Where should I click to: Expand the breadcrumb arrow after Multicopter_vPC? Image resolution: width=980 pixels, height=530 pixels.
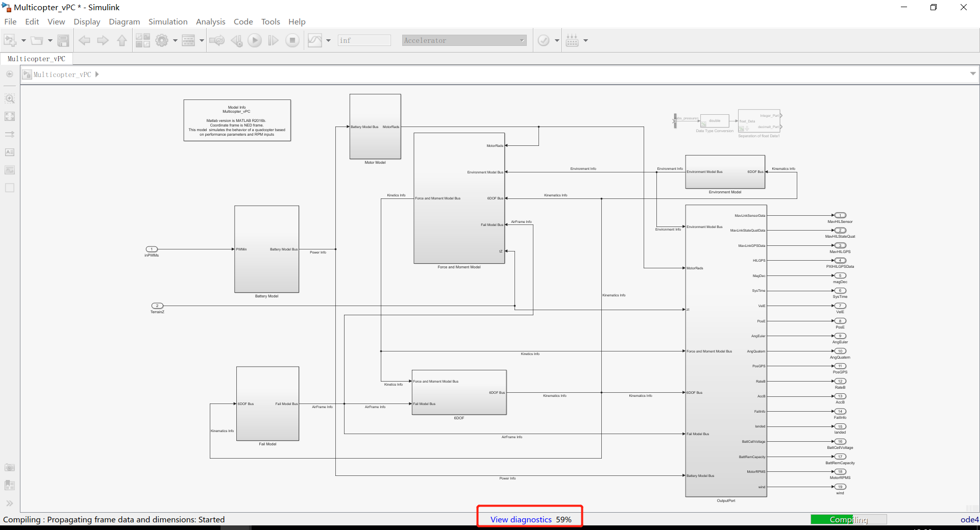coord(97,74)
